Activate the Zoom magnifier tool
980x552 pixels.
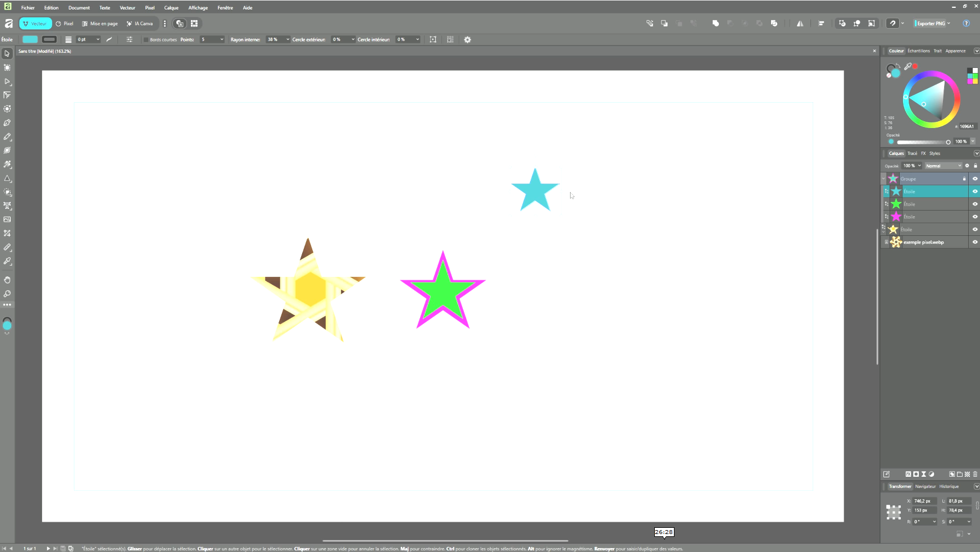click(7, 294)
